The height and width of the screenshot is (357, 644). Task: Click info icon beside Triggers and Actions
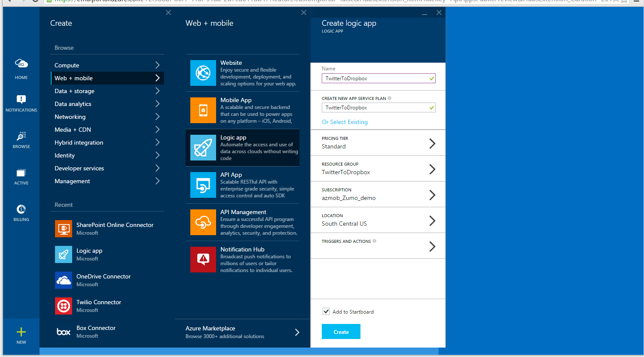pyautogui.click(x=375, y=241)
